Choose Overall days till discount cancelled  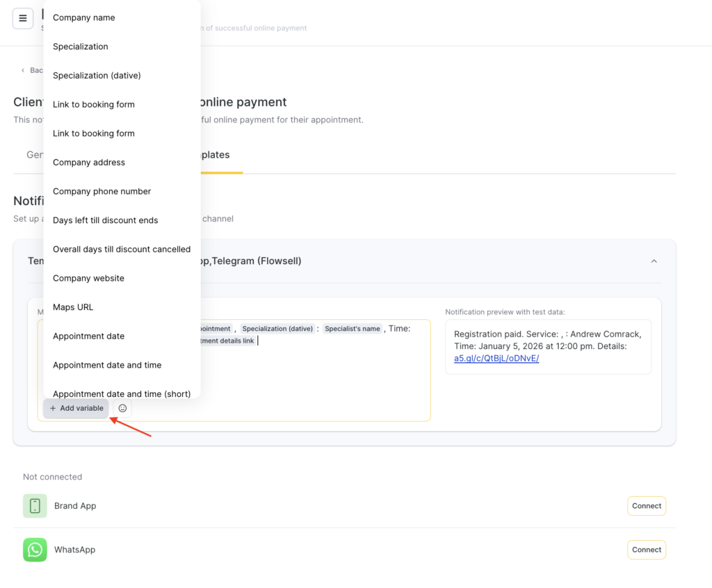coord(122,250)
